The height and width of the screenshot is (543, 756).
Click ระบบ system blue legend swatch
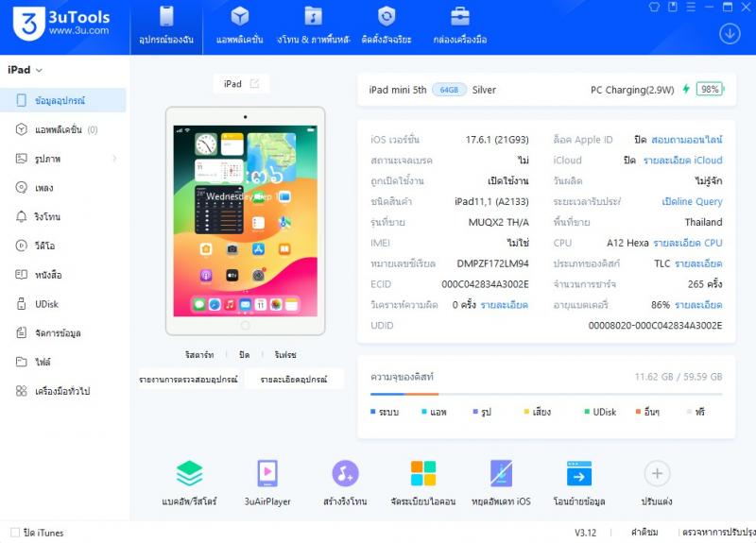(372, 412)
